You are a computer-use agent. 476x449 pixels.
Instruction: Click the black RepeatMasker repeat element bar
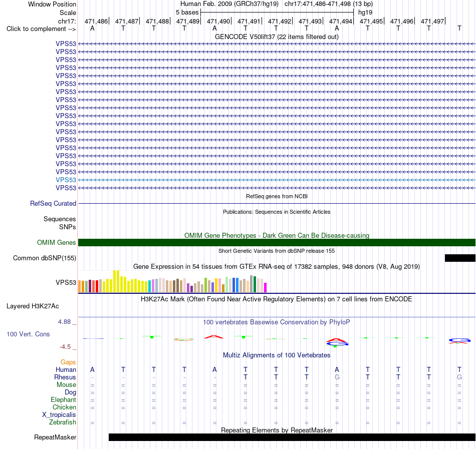tap(292, 437)
